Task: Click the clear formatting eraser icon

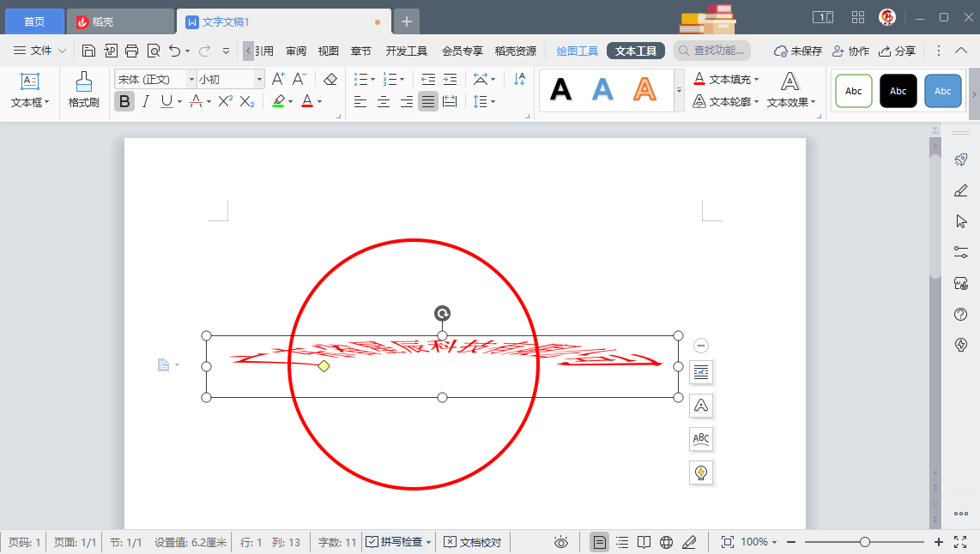Action: [x=330, y=79]
